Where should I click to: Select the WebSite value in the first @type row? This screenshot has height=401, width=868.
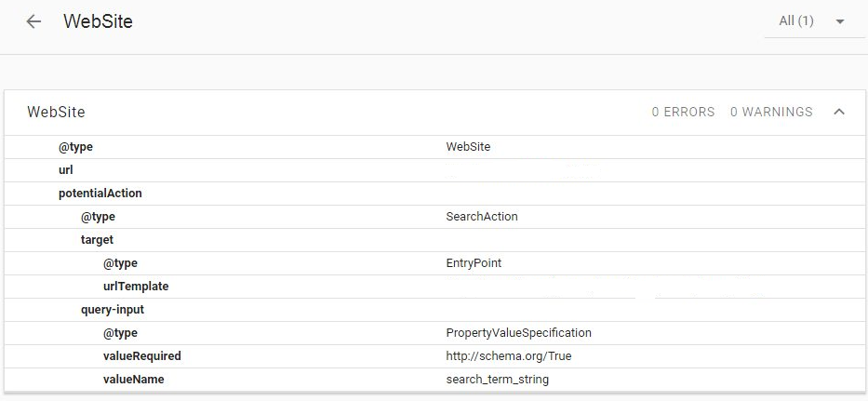468,147
